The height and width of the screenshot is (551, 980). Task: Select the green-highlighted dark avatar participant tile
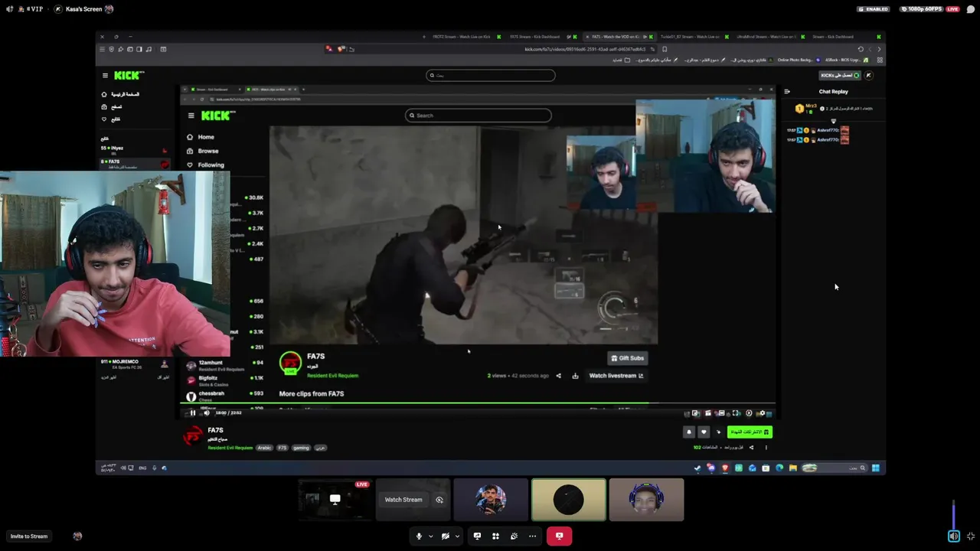[569, 500]
